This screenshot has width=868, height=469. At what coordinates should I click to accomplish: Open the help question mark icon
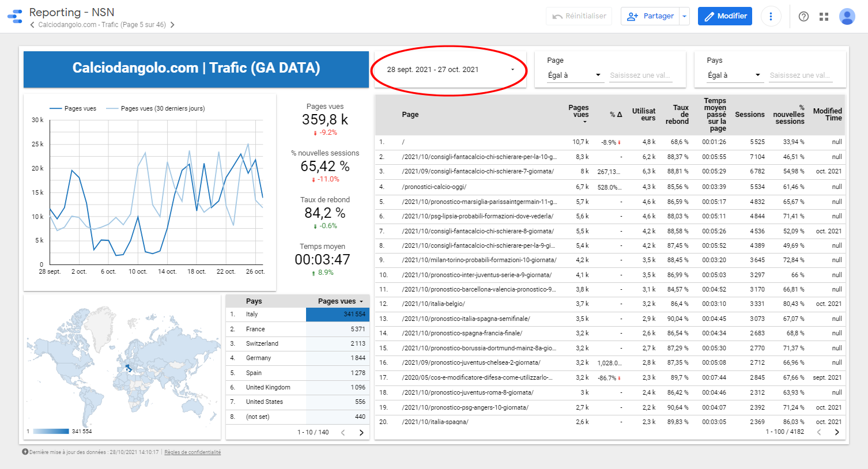pyautogui.click(x=803, y=16)
